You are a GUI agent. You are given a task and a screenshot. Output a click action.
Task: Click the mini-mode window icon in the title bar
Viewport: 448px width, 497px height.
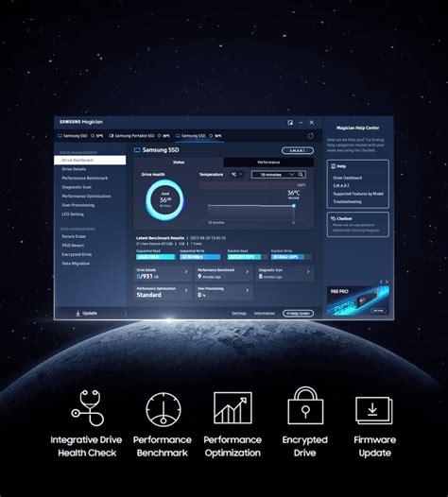point(290,122)
